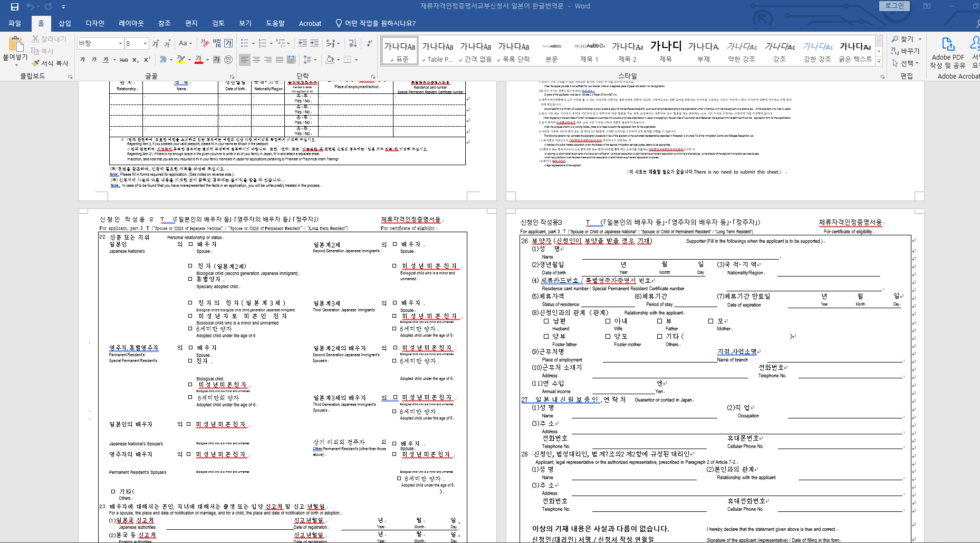Apply the character border icon
The height and width of the screenshot is (543, 980).
coord(228,43)
